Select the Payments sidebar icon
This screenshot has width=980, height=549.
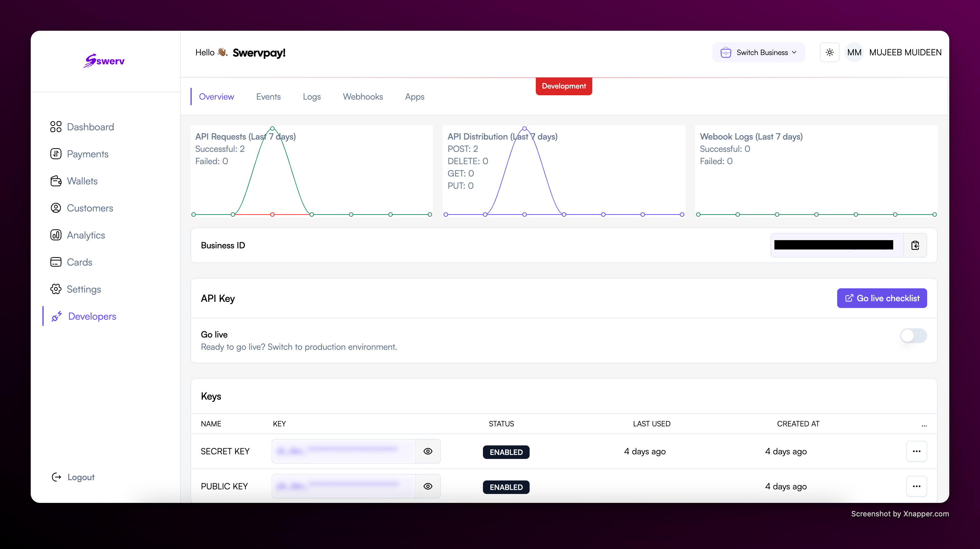pos(56,154)
